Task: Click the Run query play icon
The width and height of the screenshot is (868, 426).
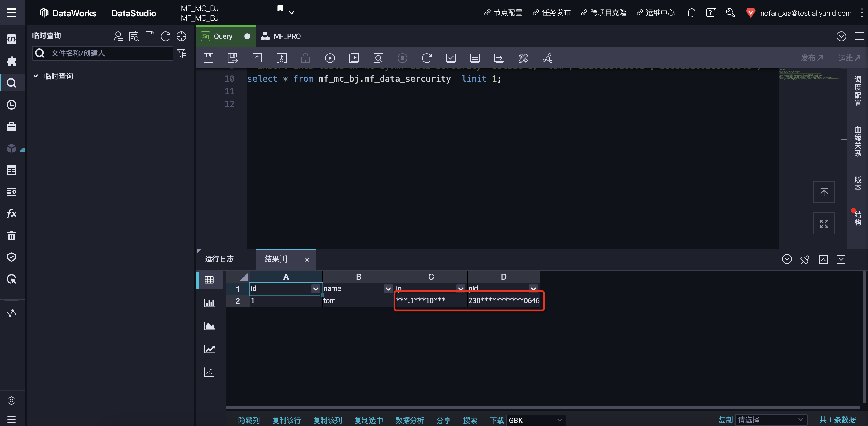Action: (x=329, y=58)
